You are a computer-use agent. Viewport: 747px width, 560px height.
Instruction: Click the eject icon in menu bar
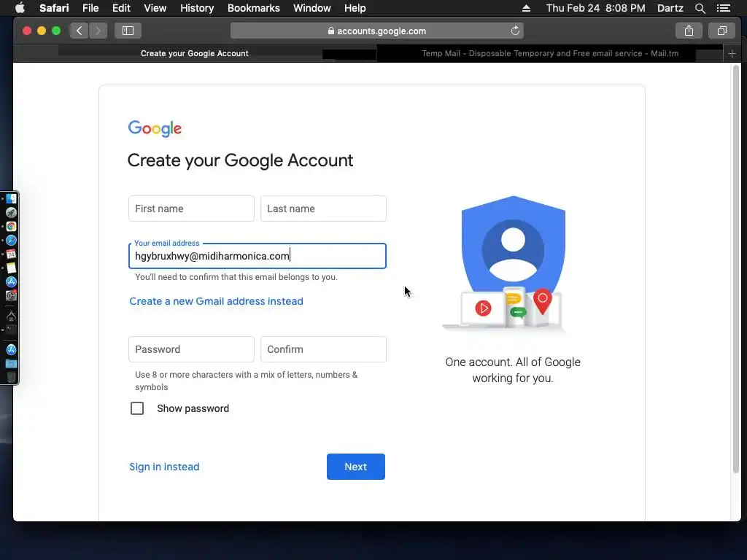(526, 8)
